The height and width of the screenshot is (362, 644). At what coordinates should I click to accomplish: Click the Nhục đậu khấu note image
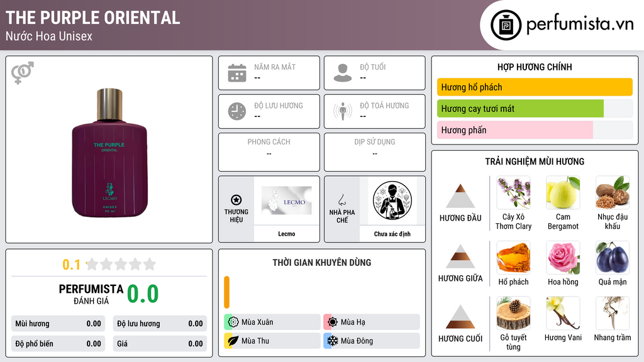[613, 192]
